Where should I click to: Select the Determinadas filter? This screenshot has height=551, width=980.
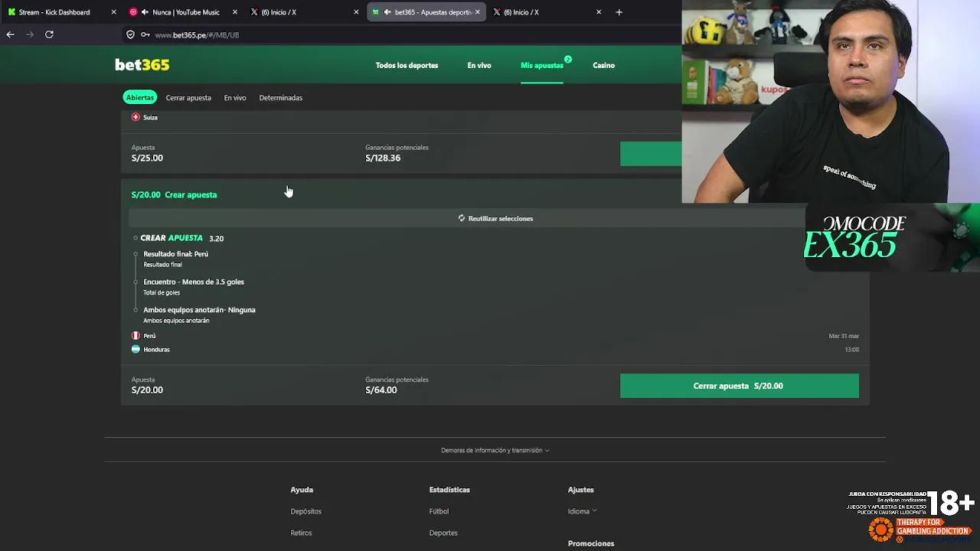281,98
